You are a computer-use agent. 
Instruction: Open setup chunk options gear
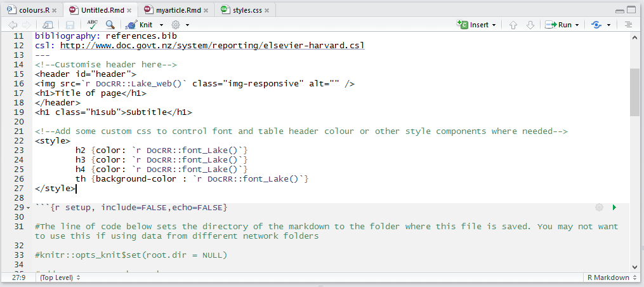(599, 207)
